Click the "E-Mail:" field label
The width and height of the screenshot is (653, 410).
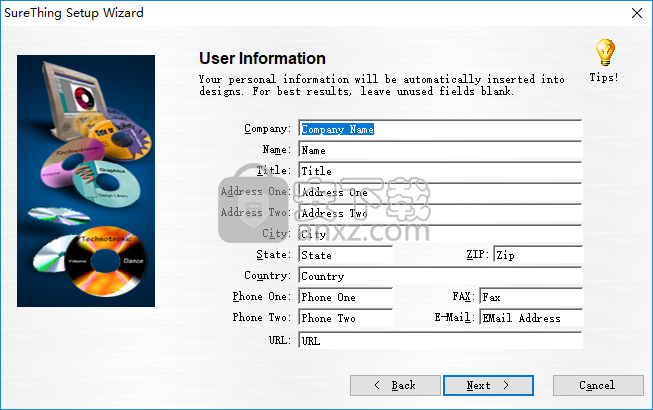coord(455,318)
